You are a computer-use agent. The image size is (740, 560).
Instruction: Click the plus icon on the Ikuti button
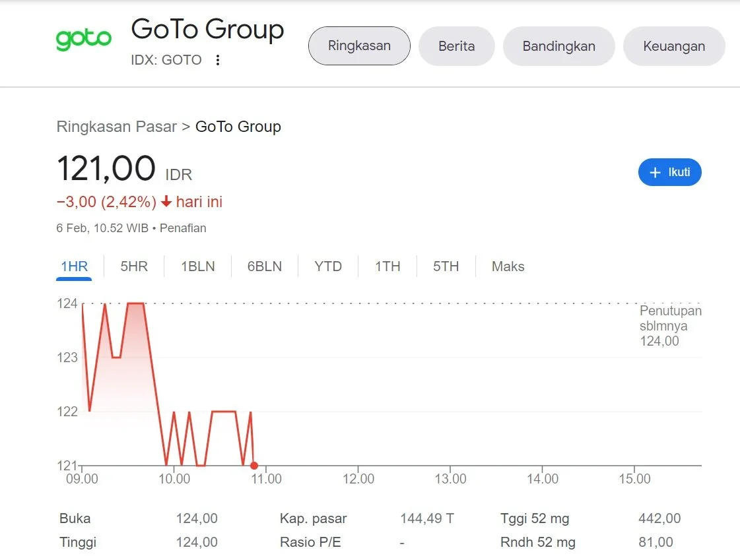(654, 172)
